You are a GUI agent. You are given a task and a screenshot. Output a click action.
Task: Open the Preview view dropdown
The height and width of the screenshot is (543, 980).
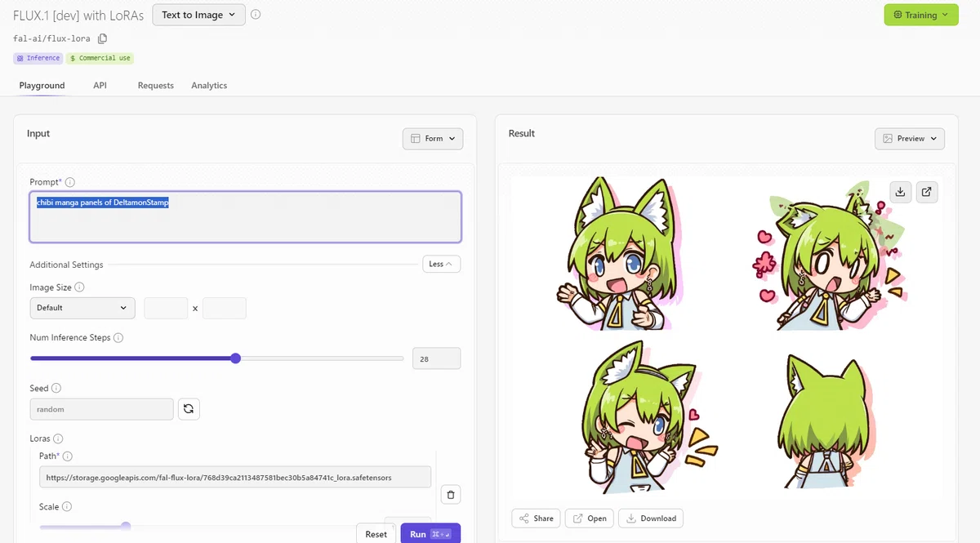(909, 139)
